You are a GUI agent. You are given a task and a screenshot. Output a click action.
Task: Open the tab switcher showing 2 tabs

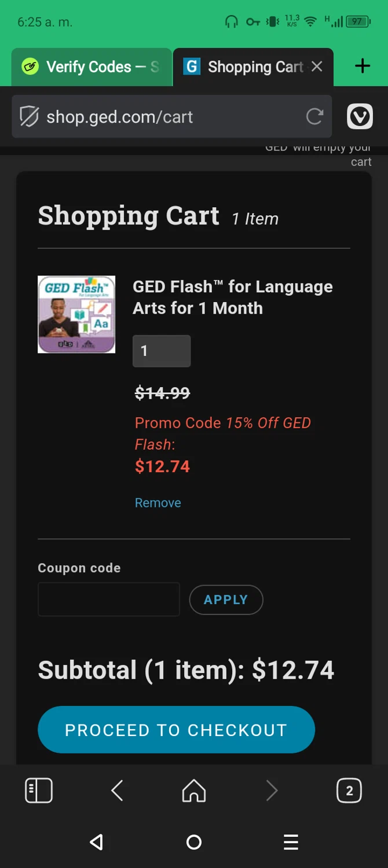[x=349, y=790]
